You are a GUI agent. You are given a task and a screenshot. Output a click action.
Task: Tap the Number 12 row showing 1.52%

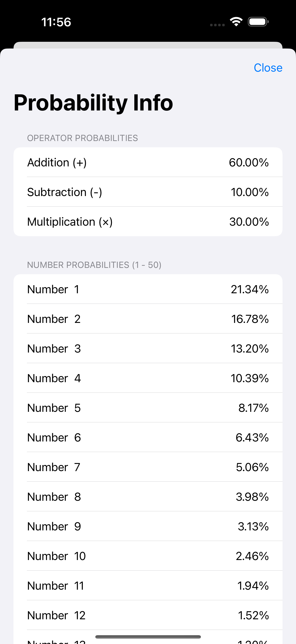[x=148, y=615]
